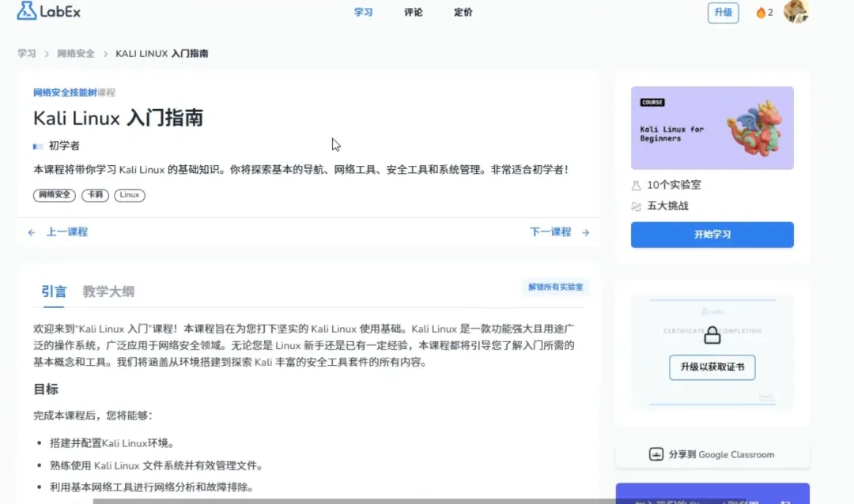This screenshot has width=854, height=504.
Task: Open the 定价 navigation menu item
Action: [463, 12]
